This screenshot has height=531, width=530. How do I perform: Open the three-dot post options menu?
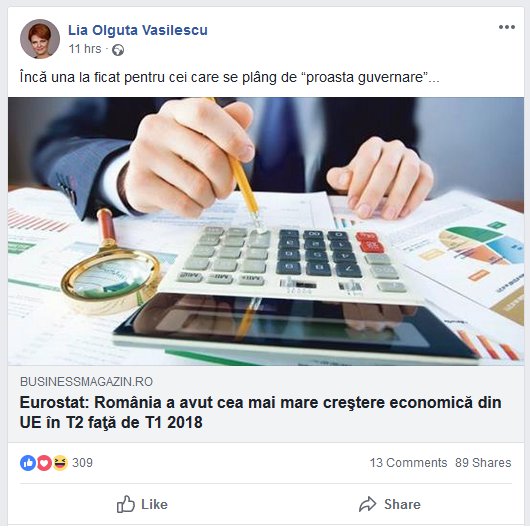click(x=507, y=27)
